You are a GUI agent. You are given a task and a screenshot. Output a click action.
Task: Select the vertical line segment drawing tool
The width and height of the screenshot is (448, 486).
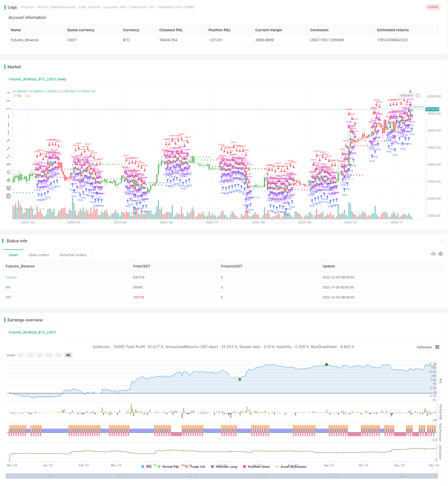(8, 132)
